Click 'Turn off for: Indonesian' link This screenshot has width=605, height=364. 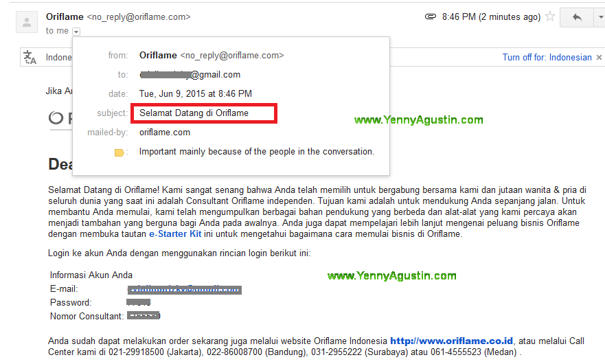(547, 57)
